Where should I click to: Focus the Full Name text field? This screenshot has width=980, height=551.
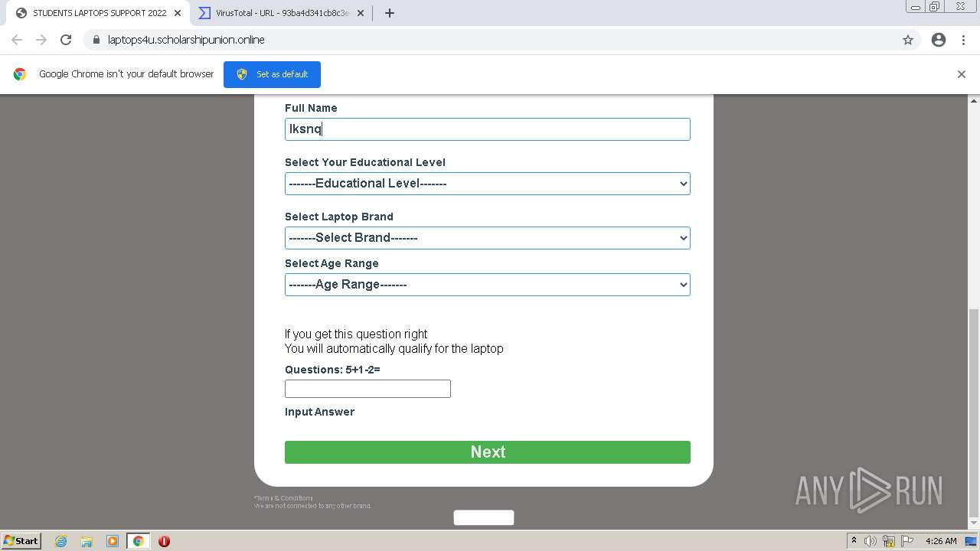pyautogui.click(x=488, y=129)
